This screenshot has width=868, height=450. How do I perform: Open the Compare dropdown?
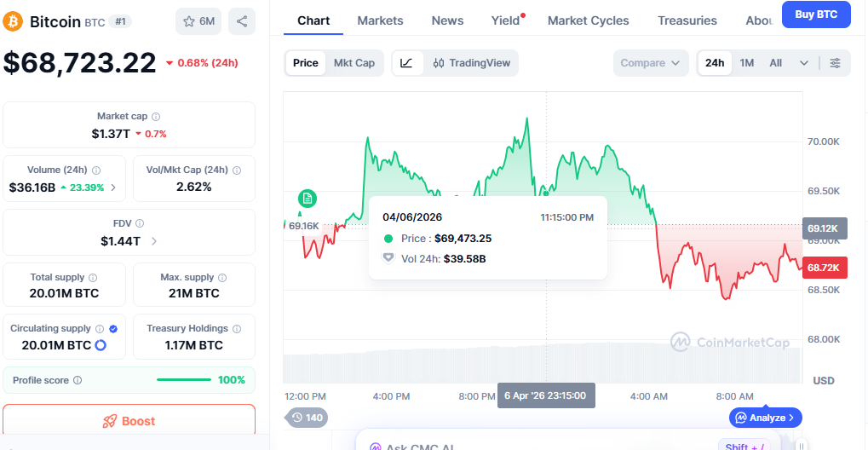coord(651,63)
